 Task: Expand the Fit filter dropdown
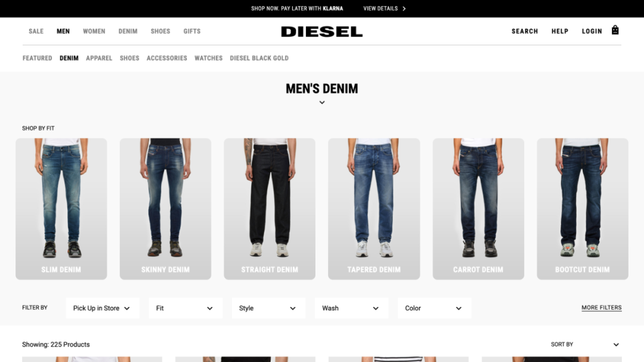click(185, 308)
